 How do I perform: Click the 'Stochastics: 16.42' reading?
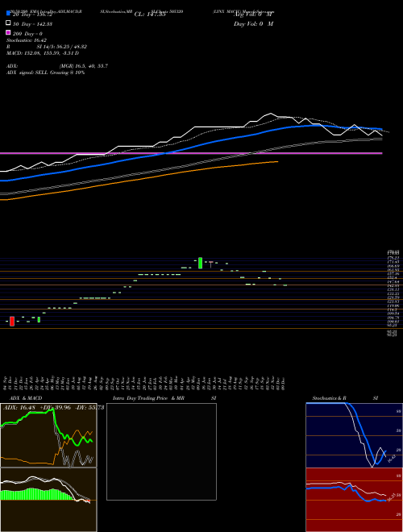tap(27, 40)
